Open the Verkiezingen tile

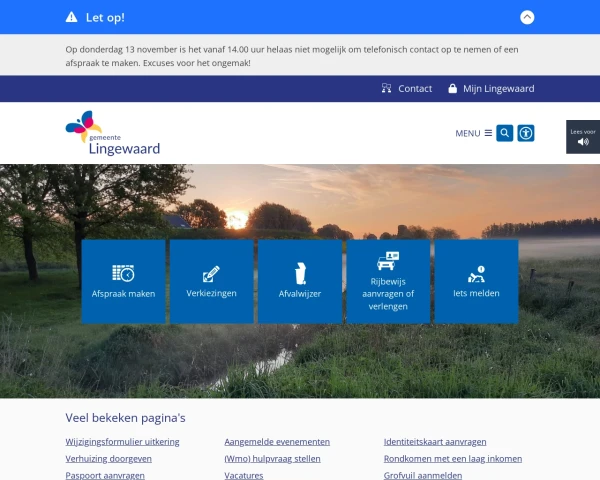click(212, 281)
